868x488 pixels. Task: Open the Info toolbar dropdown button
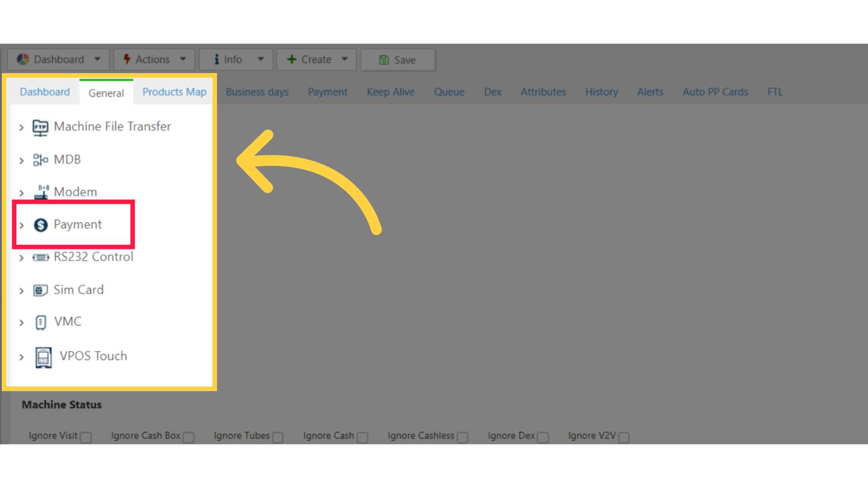pyautogui.click(x=236, y=60)
